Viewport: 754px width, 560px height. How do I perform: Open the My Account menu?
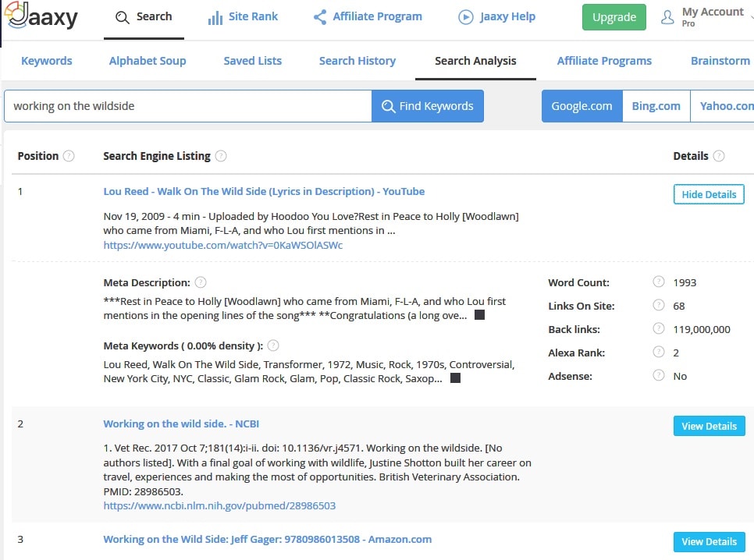pyautogui.click(x=706, y=17)
